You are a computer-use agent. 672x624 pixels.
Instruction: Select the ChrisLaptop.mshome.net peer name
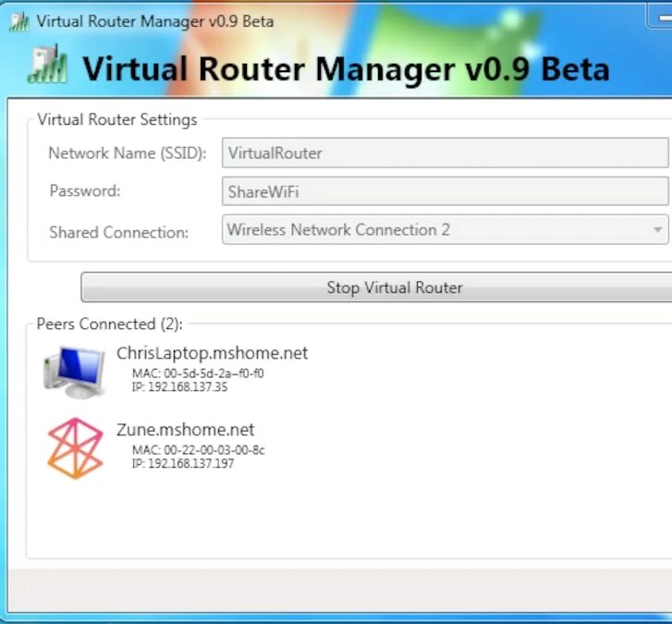pyautogui.click(x=213, y=353)
